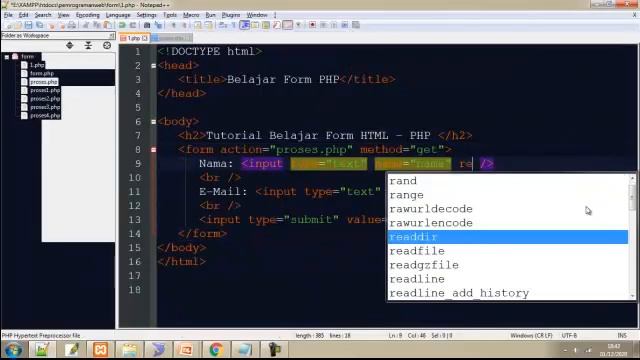Toggle the Word Wrap toolbar button

coord(222,25)
